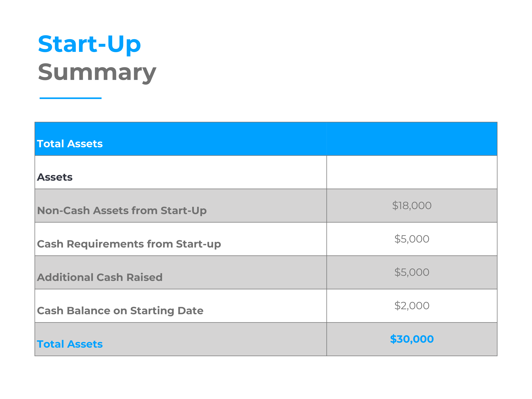Click the blue underline below the title
The height and width of the screenshot is (399, 532).
[x=70, y=98]
